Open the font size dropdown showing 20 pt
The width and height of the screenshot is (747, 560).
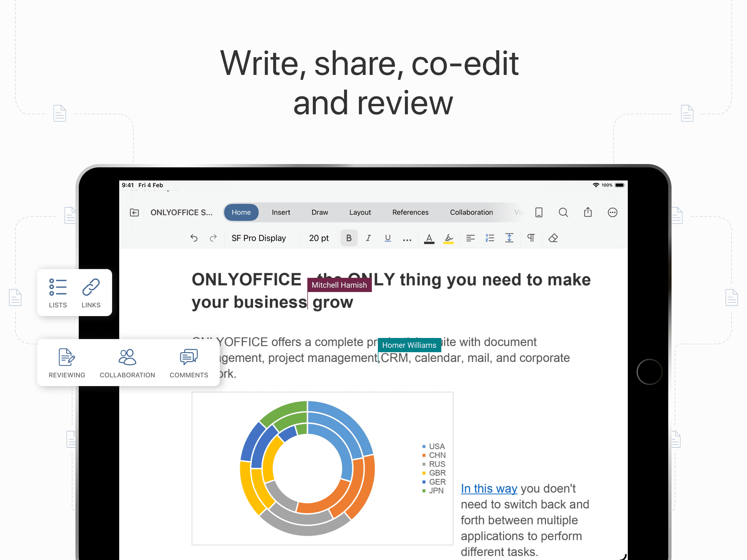(x=319, y=238)
